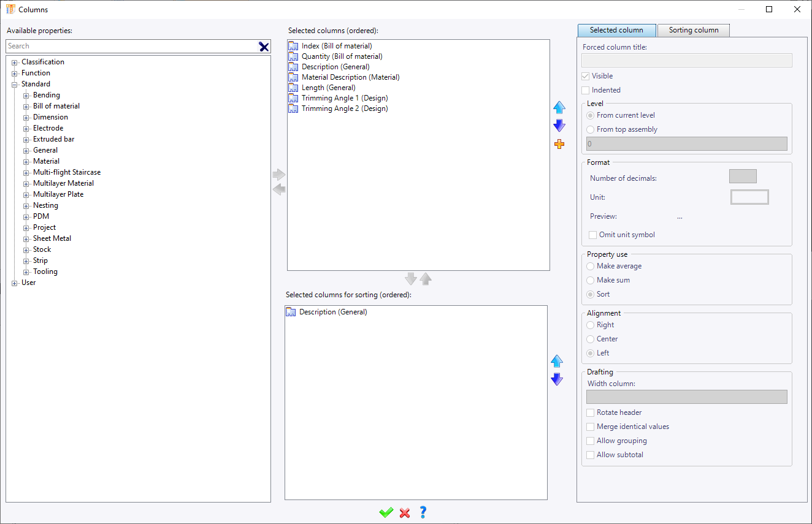This screenshot has height=524, width=812.
Task: Move sorting column down with the lower dark-blue arrow
Action: pos(557,379)
